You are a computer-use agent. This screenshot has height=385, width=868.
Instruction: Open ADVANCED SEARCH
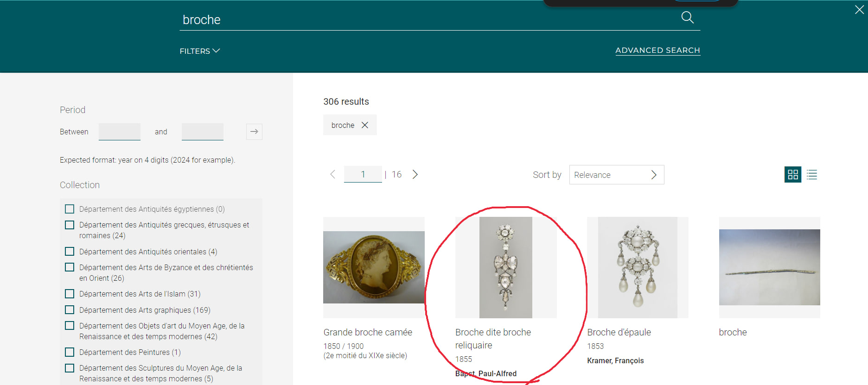pos(657,50)
